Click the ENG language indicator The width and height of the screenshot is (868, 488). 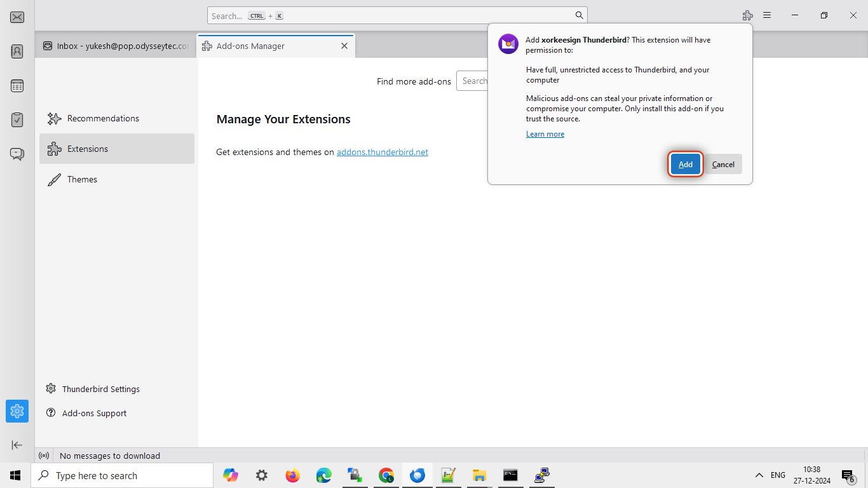coord(778,475)
